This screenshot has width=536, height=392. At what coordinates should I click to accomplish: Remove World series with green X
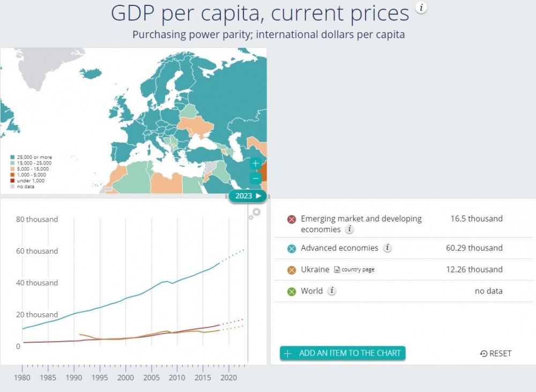coord(292,292)
